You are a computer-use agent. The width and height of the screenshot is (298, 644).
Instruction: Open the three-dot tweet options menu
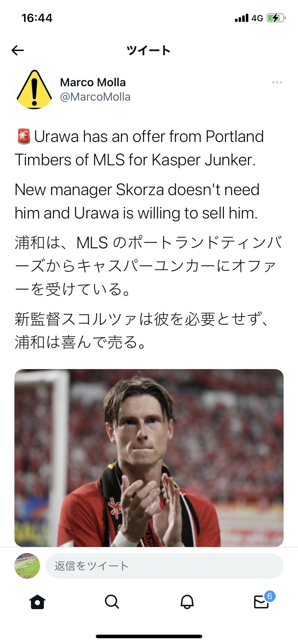point(277,83)
